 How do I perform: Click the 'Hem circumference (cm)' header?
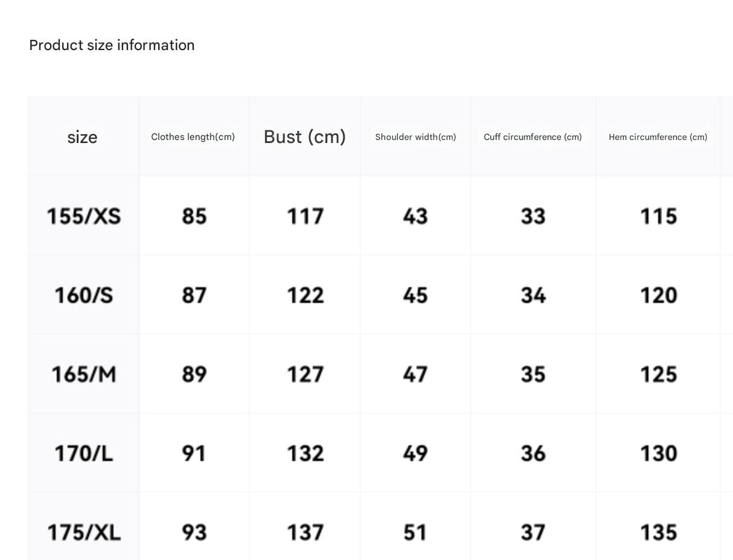[658, 137]
